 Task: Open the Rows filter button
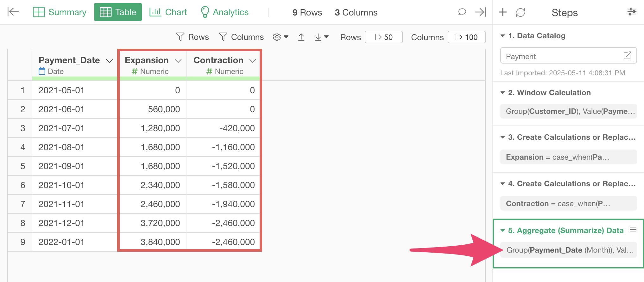[x=193, y=37]
